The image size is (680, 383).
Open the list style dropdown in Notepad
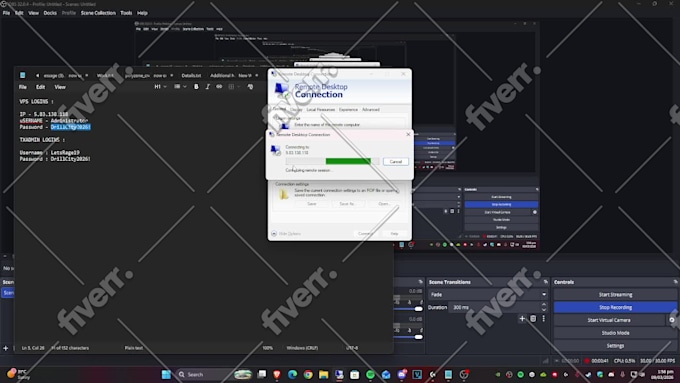180,87
